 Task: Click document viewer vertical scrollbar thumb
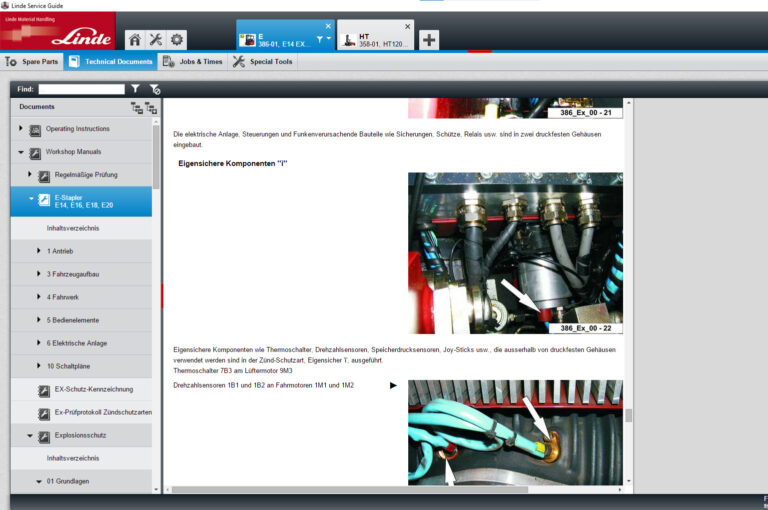pos(628,415)
